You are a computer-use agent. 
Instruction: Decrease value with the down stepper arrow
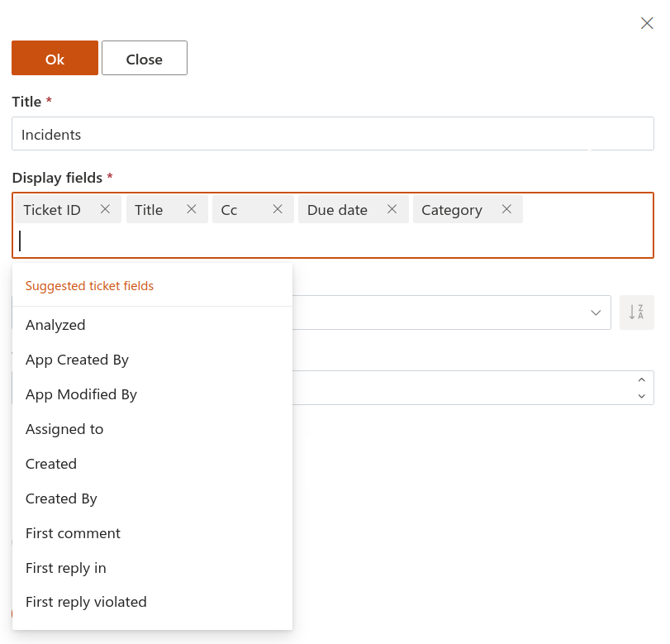tap(641, 396)
